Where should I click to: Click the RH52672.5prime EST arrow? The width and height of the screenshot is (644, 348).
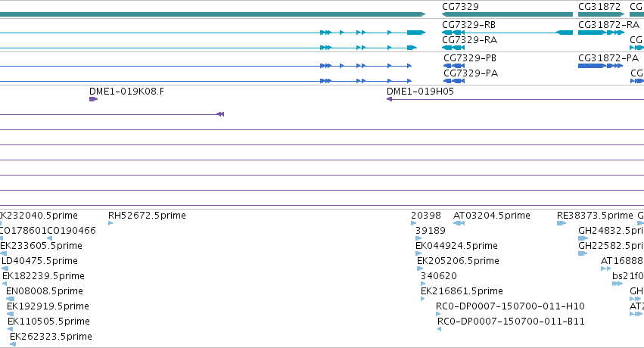tap(110, 223)
